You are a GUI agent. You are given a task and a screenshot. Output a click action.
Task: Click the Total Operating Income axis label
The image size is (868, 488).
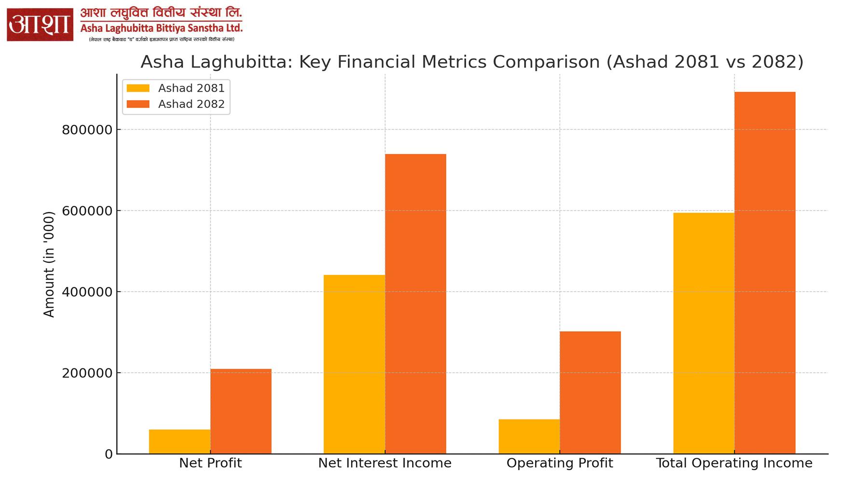pyautogui.click(x=734, y=463)
